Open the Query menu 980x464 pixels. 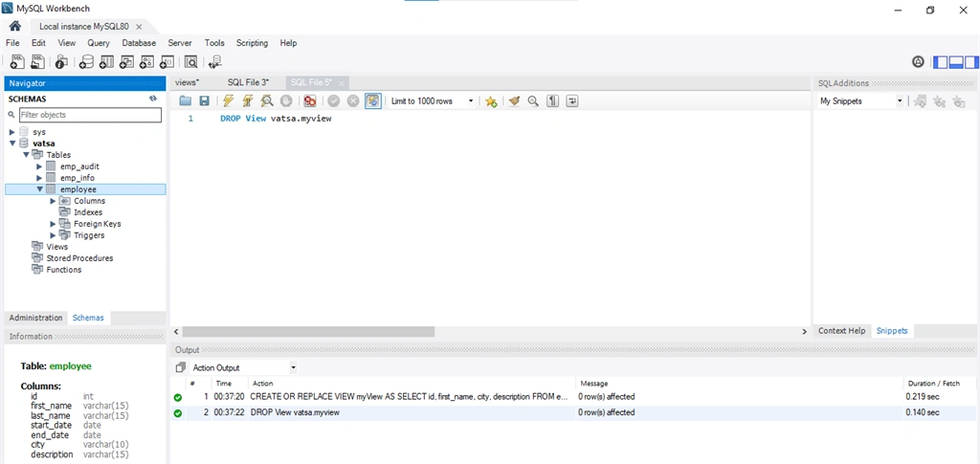pyautogui.click(x=99, y=43)
